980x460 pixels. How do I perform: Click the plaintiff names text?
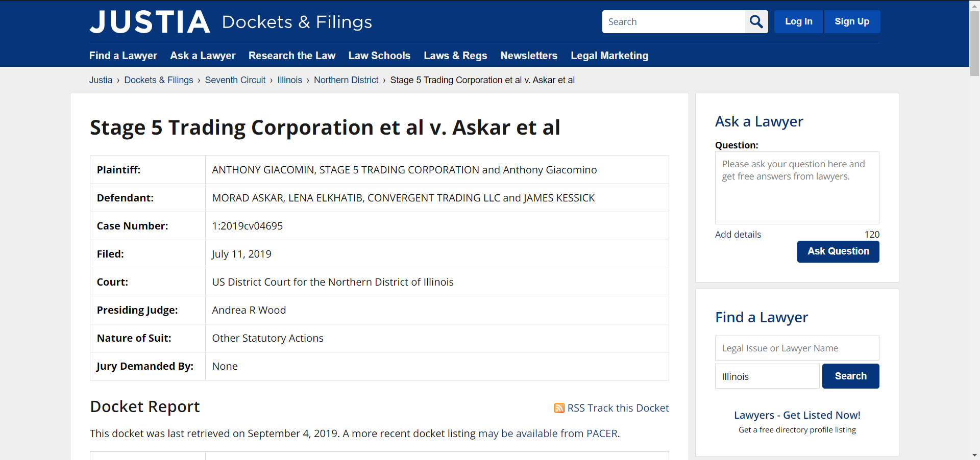click(404, 170)
